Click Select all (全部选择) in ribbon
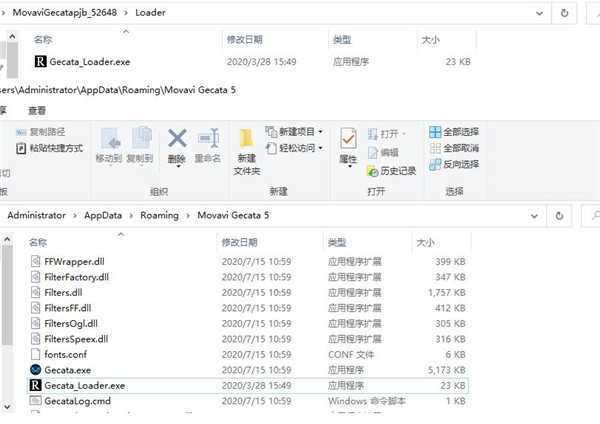The width and height of the screenshot is (600, 424). [454, 132]
